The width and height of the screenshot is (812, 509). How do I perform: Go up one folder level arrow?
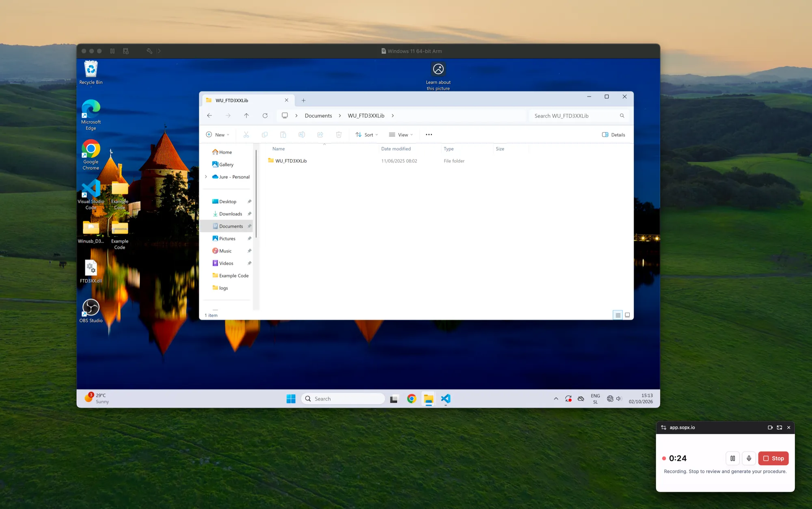[246, 116]
